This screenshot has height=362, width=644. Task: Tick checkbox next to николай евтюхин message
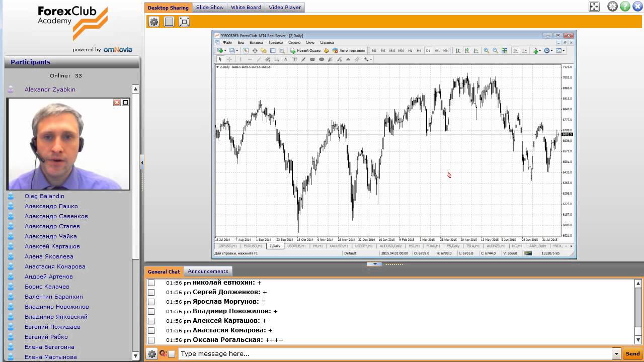point(151,283)
